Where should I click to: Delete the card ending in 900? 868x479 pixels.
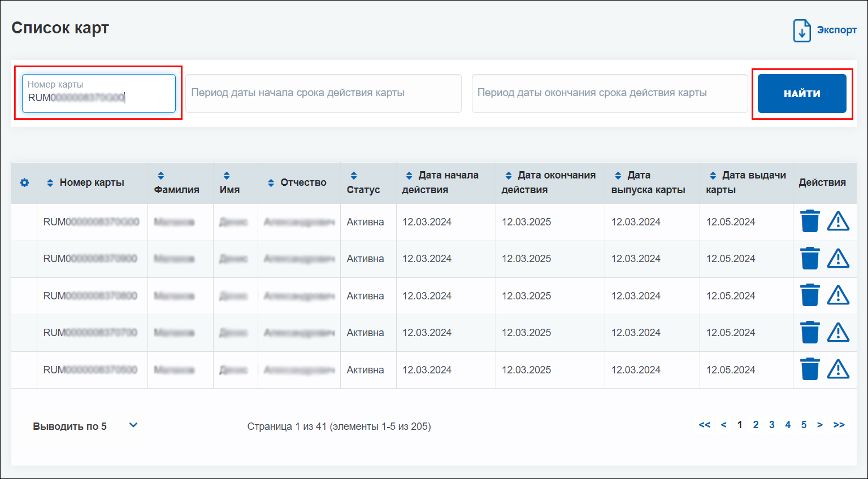click(810, 258)
